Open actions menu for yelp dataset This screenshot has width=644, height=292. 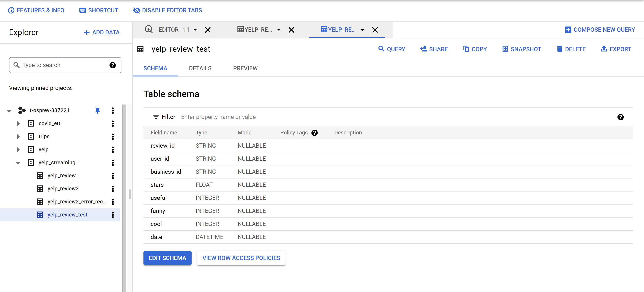[x=113, y=149]
